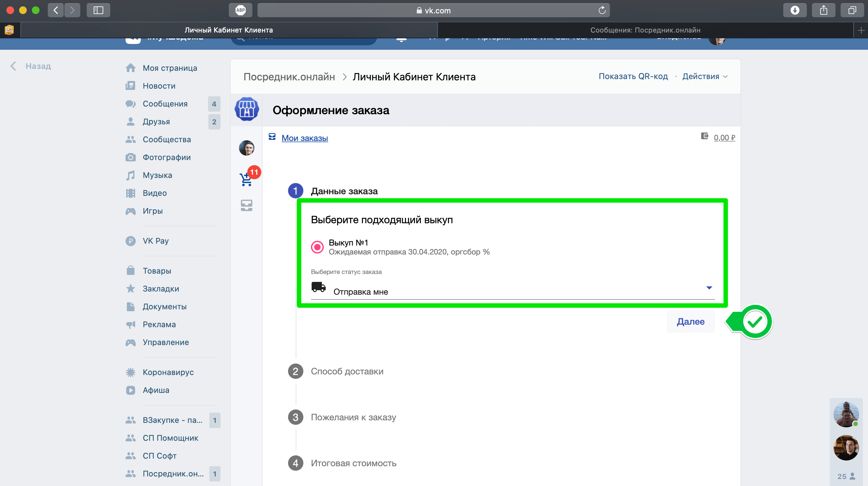Expand step 2 Способ доставки
Image resolution: width=868 pixels, height=486 pixels.
tap(347, 371)
